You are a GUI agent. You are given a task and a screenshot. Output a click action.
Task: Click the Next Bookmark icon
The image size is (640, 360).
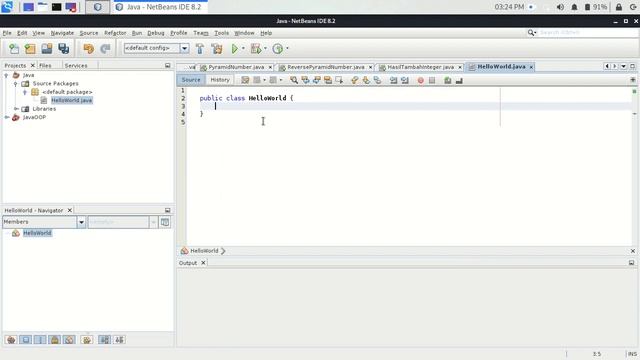click(366, 80)
